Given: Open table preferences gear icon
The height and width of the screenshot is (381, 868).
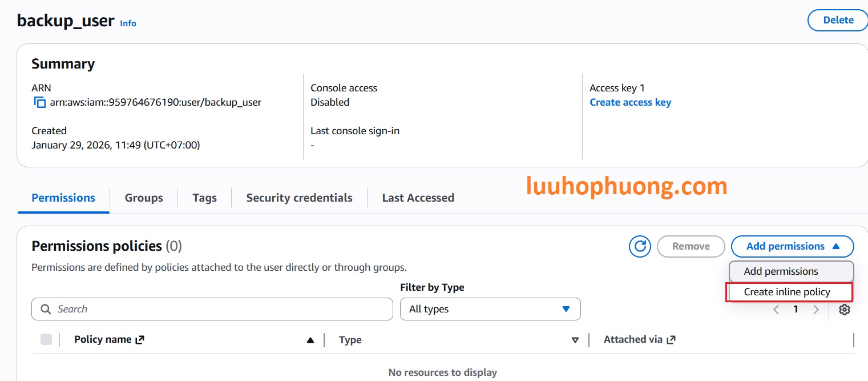Looking at the screenshot, I should (845, 310).
